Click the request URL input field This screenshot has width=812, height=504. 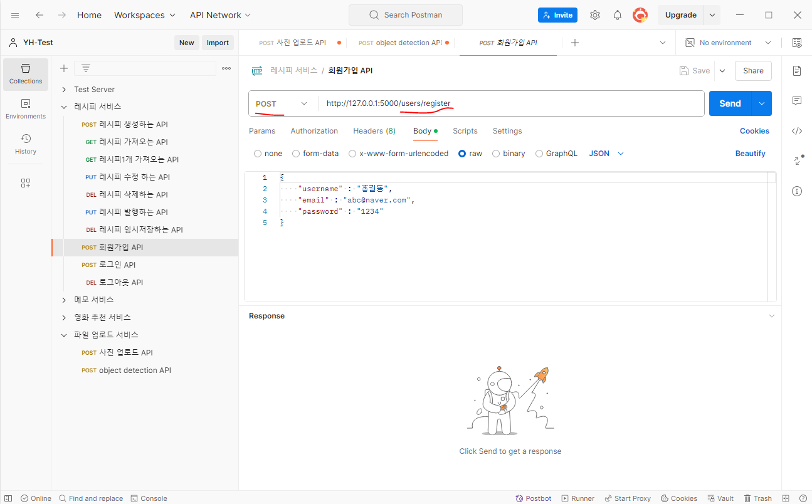(511, 103)
